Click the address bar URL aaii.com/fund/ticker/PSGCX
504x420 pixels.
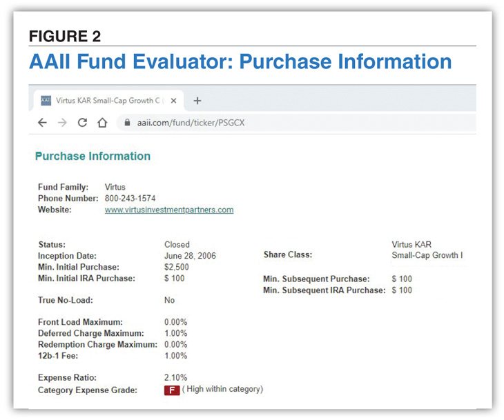191,123
